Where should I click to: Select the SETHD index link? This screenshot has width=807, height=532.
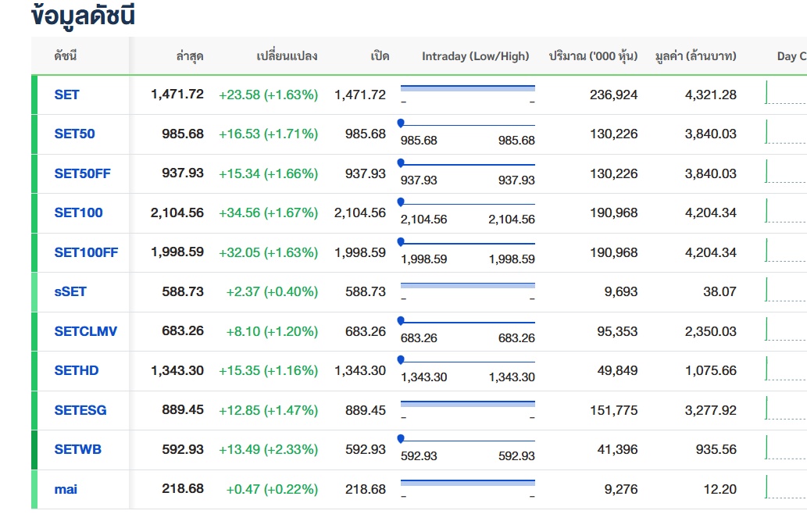click(x=77, y=370)
